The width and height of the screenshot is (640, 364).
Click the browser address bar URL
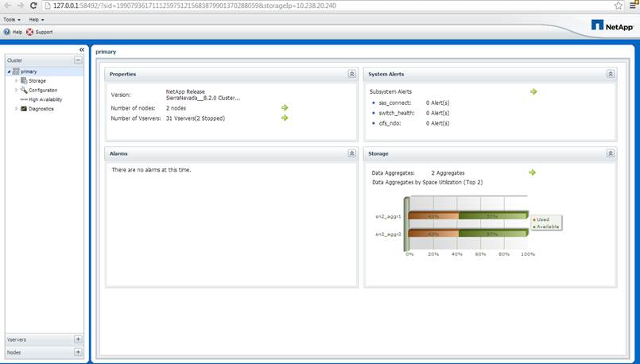tap(194, 6)
